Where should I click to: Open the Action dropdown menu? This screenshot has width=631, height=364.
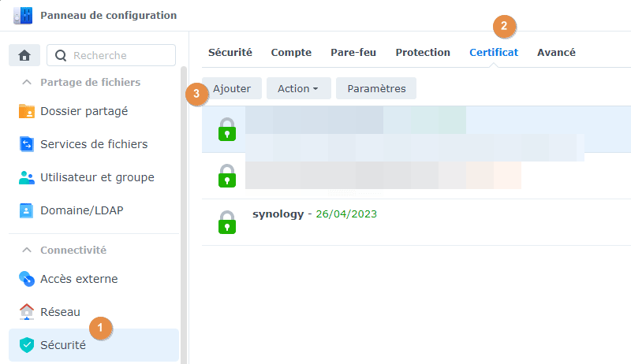298,88
